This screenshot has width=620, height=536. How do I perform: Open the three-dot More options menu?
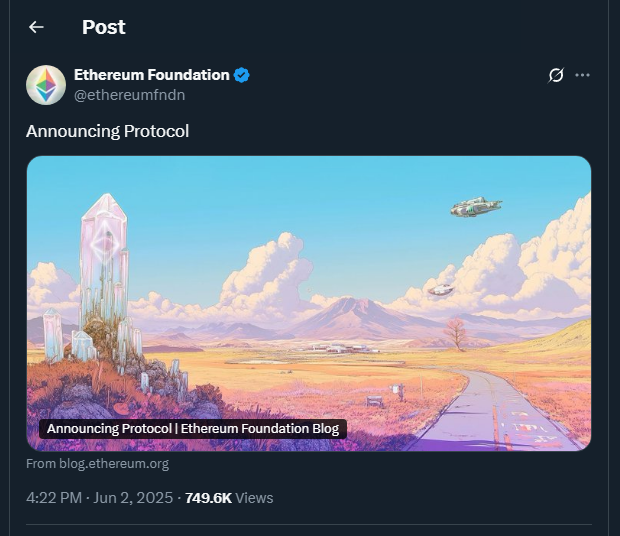click(583, 75)
